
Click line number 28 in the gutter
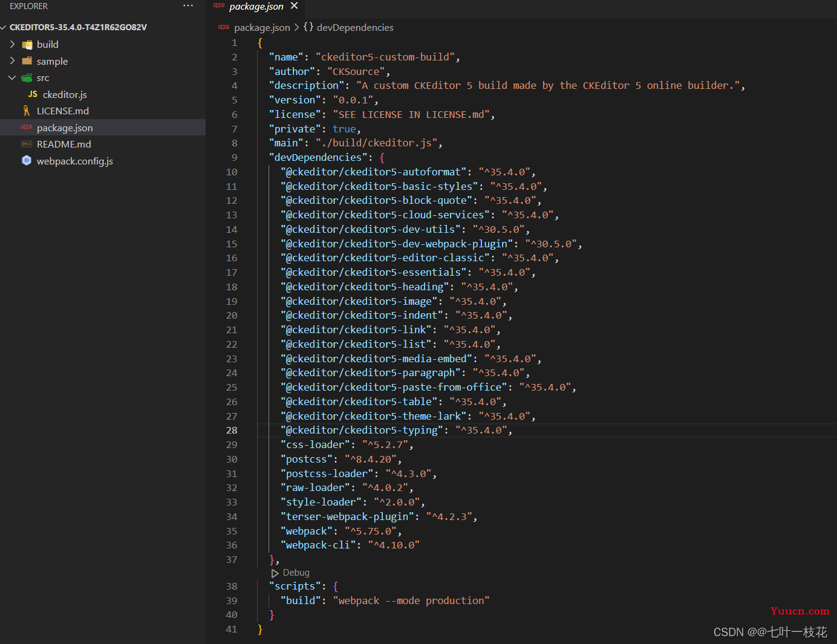pyautogui.click(x=232, y=430)
